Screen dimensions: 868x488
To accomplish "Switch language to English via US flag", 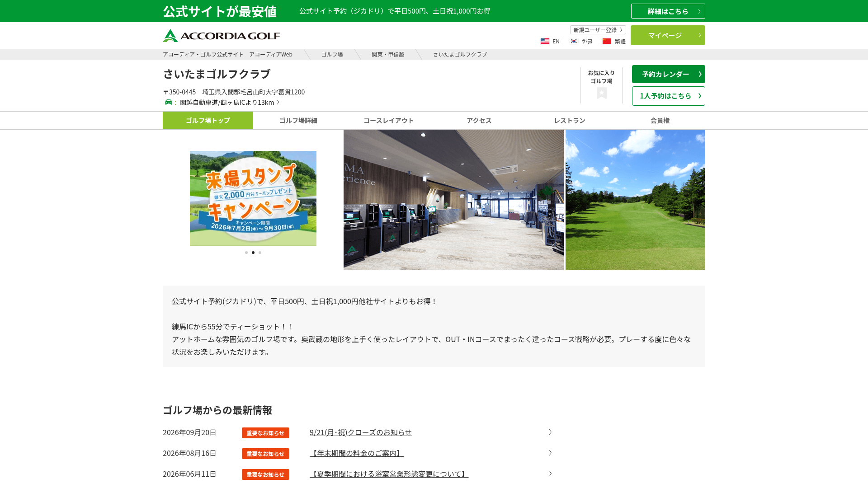I will tap(545, 41).
